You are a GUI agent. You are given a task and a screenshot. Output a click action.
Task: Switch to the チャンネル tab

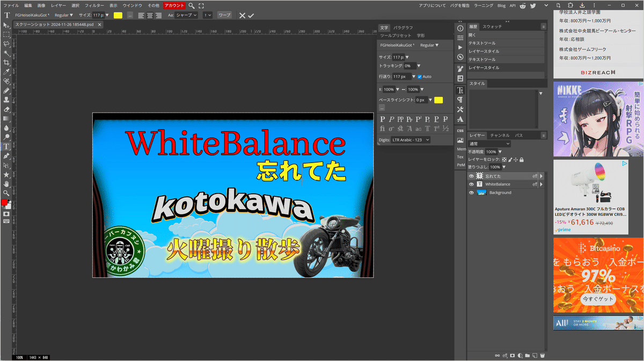click(500, 135)
